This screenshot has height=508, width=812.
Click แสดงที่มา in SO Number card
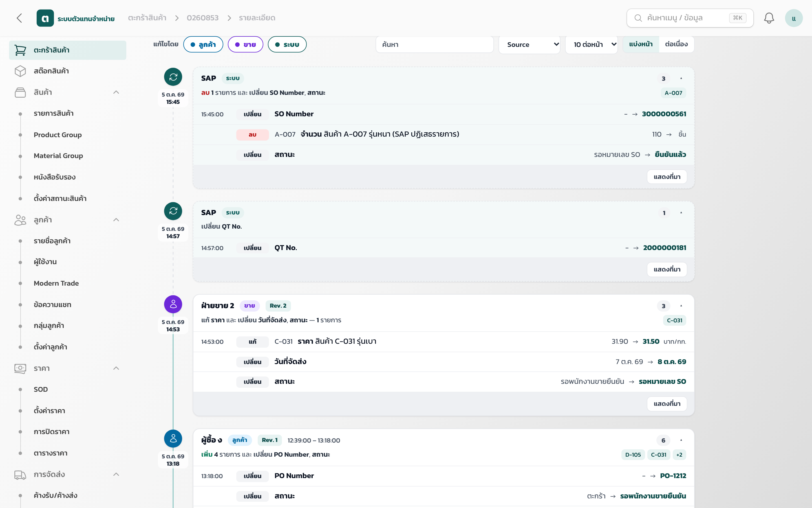[667, 177]
